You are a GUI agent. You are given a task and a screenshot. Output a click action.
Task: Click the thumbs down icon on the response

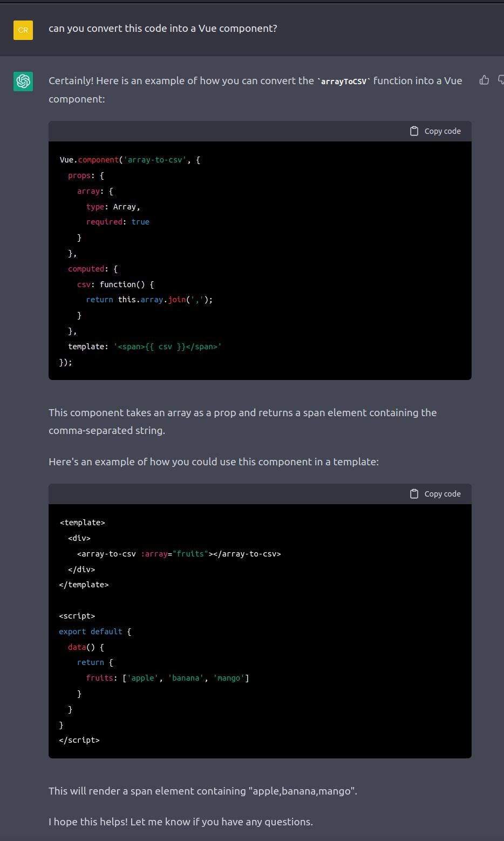point(501,80)
